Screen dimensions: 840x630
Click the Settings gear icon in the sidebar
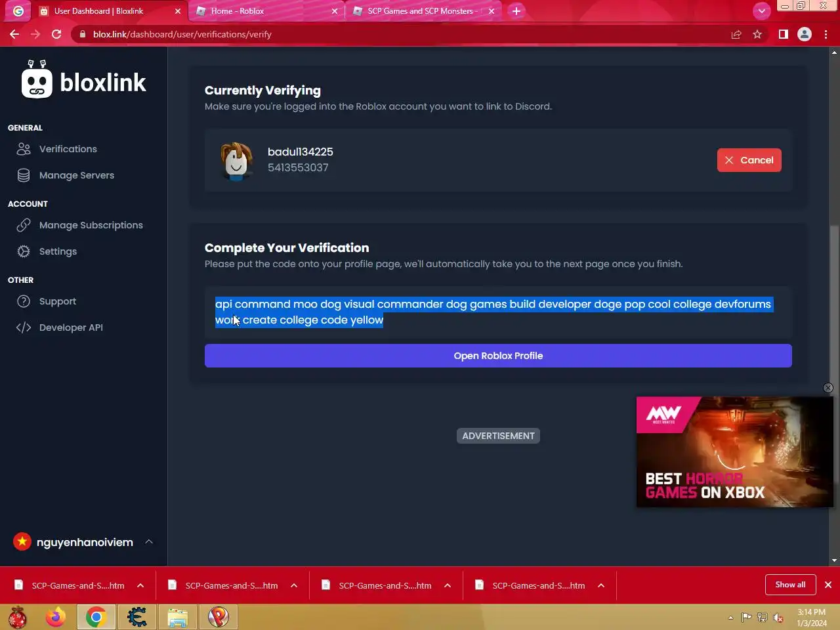[x=24, y=251]
